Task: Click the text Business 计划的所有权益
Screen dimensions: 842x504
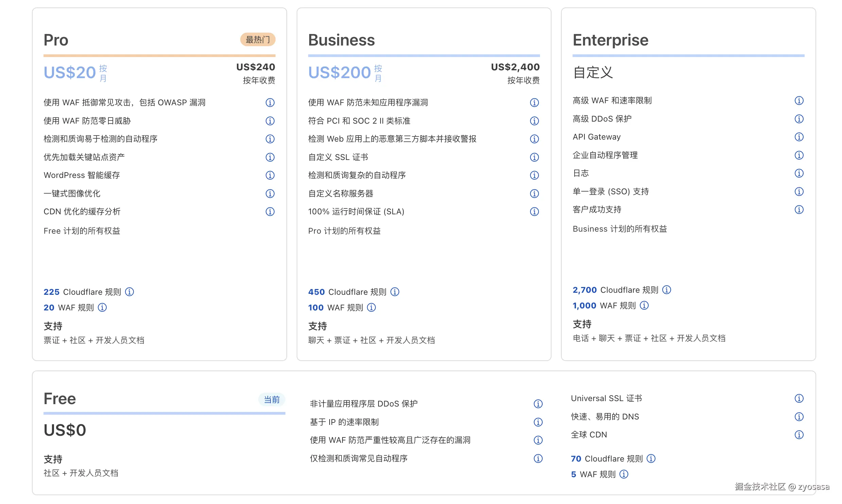Action: click(620, 229)
